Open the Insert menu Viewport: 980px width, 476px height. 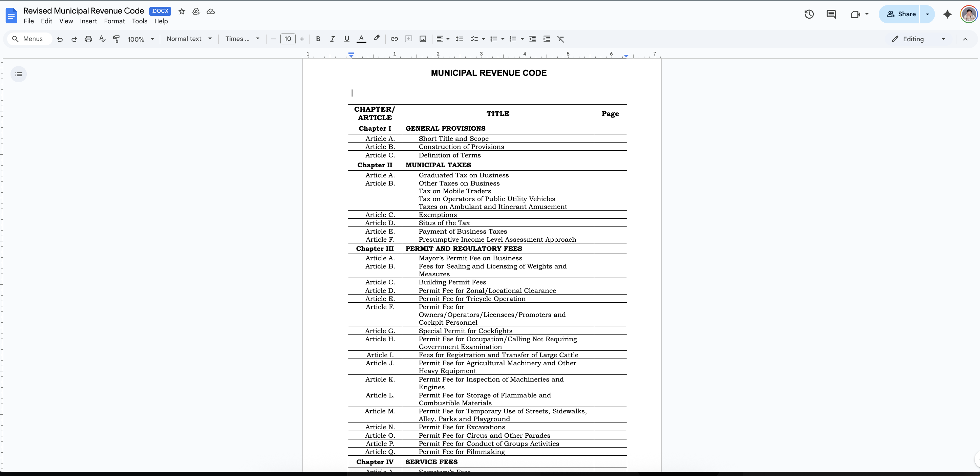[89, 21]
